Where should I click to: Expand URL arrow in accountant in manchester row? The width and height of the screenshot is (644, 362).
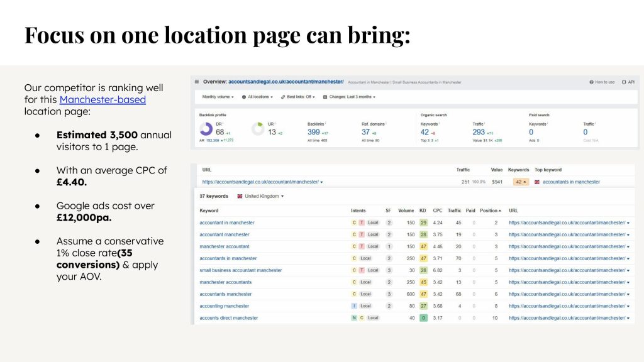(x=628, y=223)
